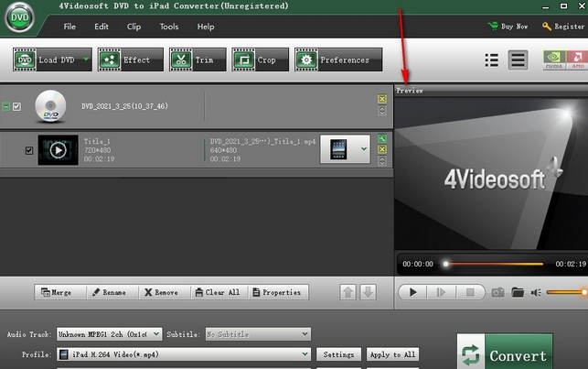The width and height of the screenshot is (588, 369).
Task: Start conversion with the Convert button
Action: click(505, 353)
